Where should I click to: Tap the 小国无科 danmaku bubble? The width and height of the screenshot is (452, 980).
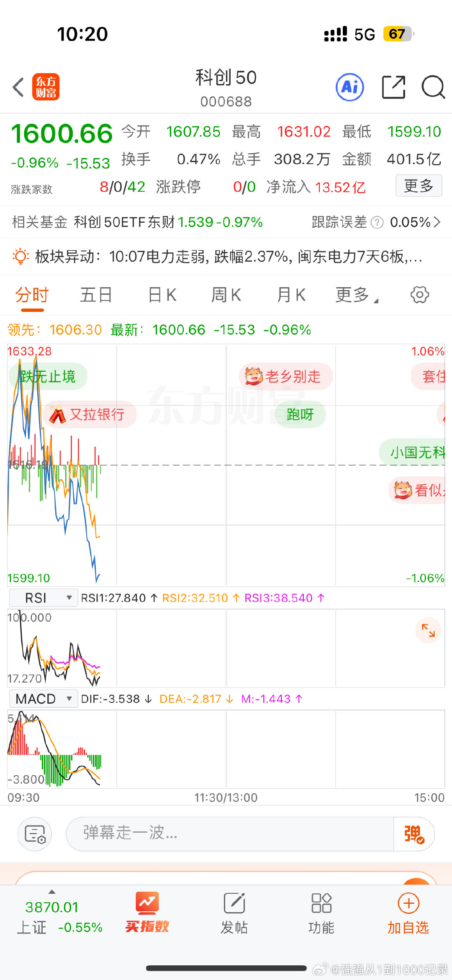click(x=412, y=452)
